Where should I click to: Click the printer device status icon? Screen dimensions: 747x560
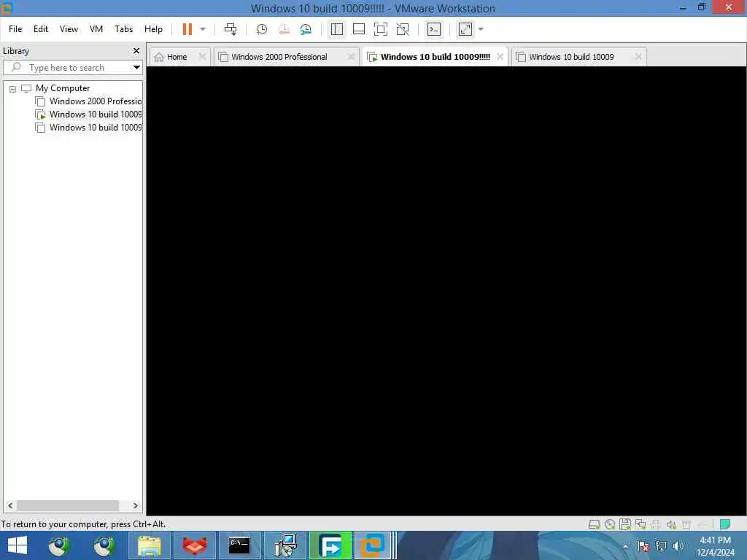656,525
